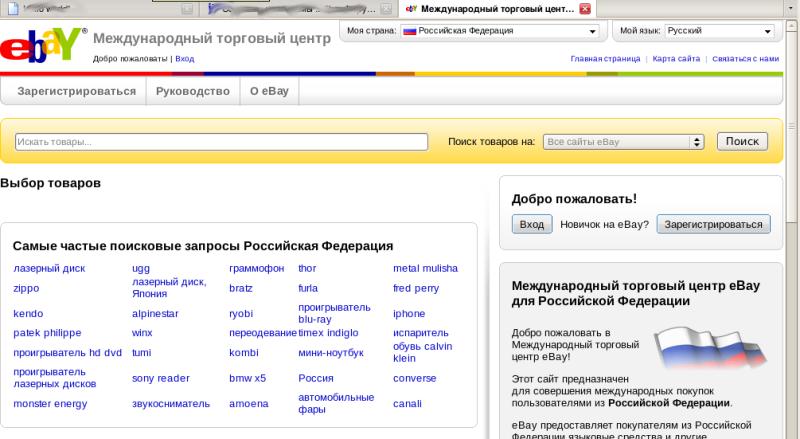Click the 'Связаться с нами' link
The width and height of the screenshot is (800, 439).
click(x=746, y=59)
